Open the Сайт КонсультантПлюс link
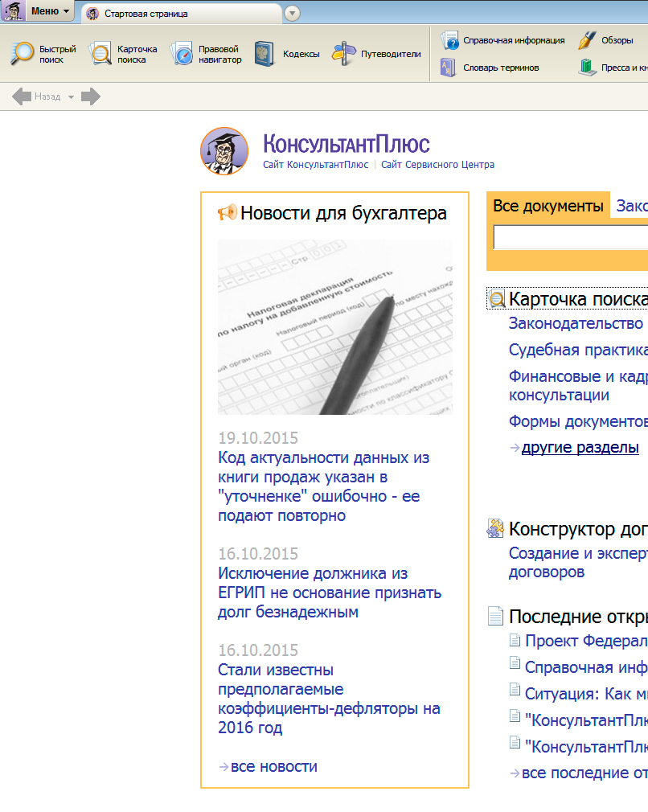Viewport: 648px width, 812px height. point(315,165)
